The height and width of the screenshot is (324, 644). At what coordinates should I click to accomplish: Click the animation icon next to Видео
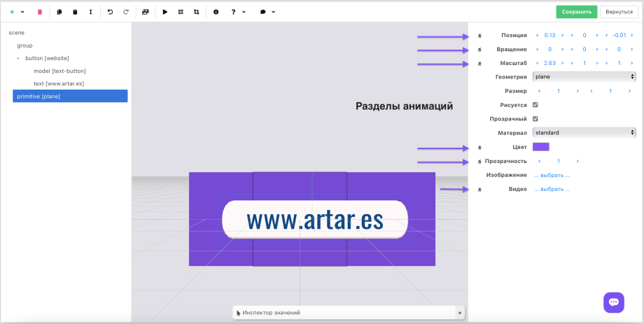pyautogui.click(x=479, y=190)
